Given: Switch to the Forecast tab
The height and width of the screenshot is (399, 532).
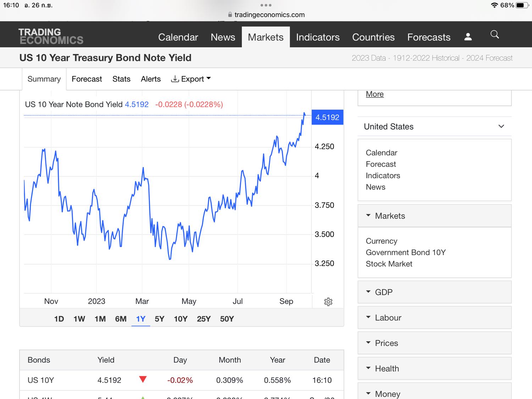Looking at the screenshot, I should [x=87, y=79].
